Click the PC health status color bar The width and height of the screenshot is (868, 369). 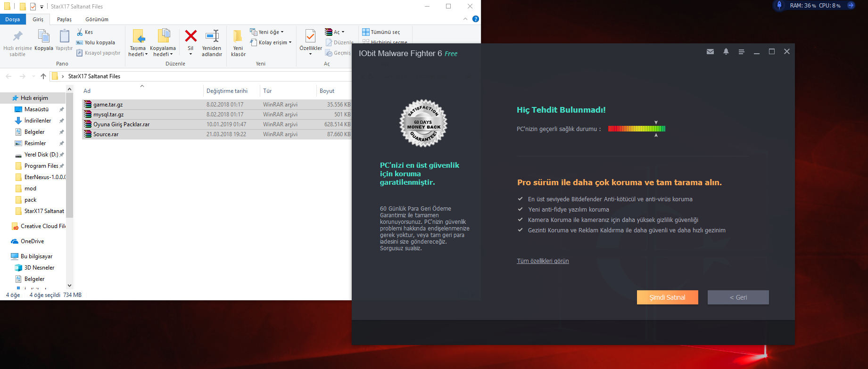click(x=637, y=129)
